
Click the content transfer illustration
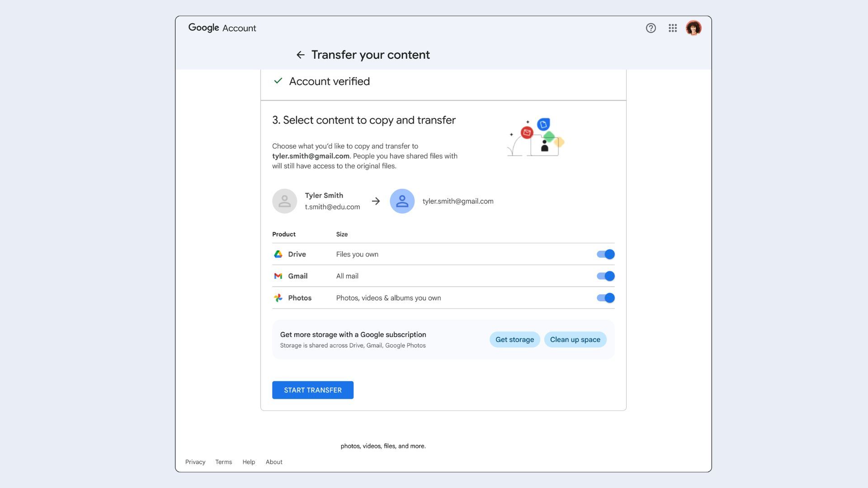click(x=535, y=137)
